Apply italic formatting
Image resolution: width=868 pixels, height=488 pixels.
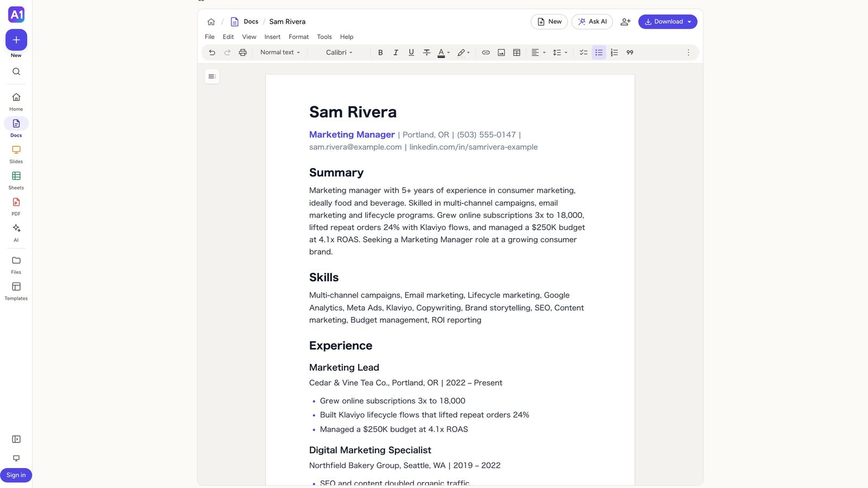point(395,53)
